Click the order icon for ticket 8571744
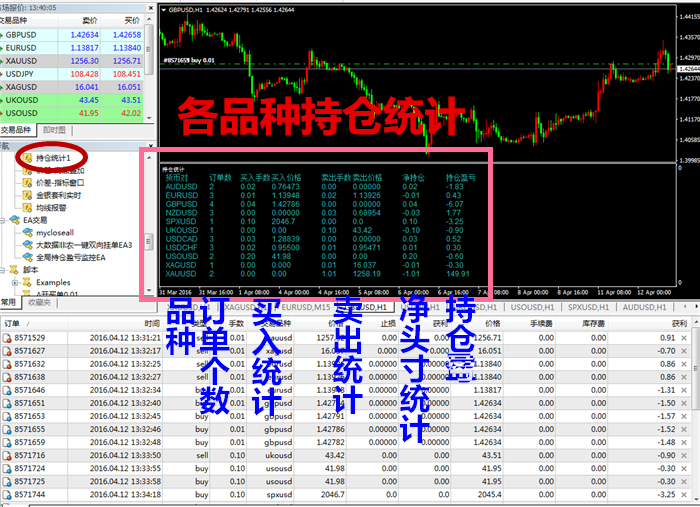This screenshot has width=700, height=507. tap(7, 495)
